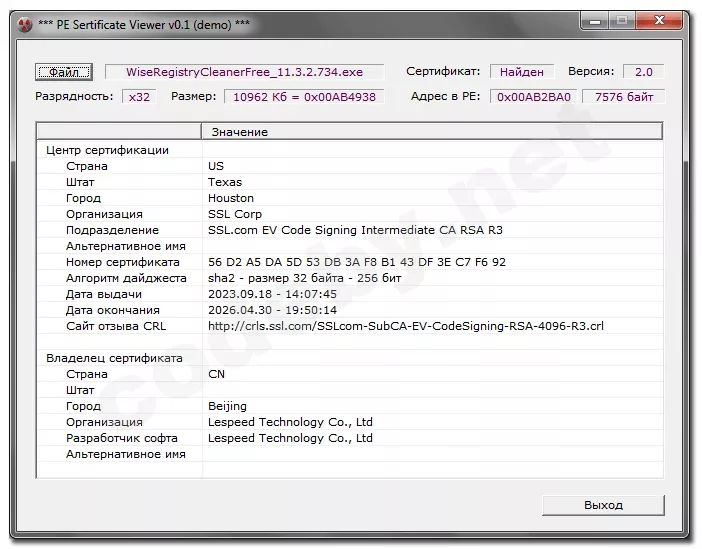
Task: Click the Дата окончания label
Action: click(x=113, y=310)
